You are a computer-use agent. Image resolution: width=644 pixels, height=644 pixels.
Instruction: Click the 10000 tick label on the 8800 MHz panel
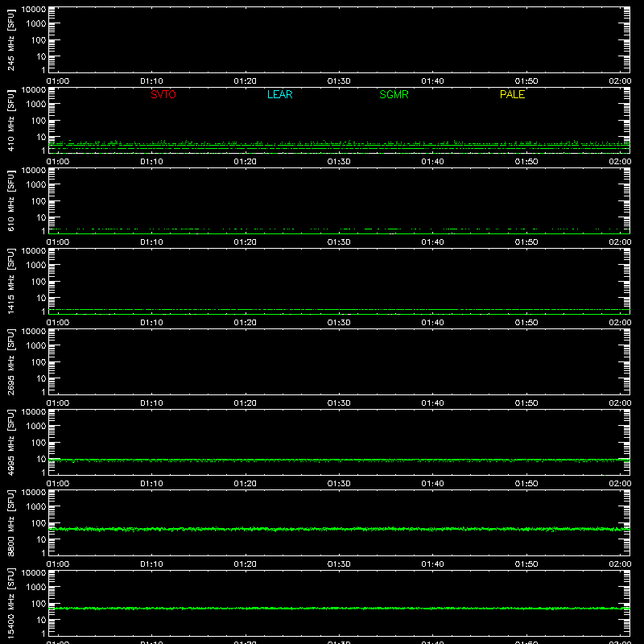pos(34,493)
